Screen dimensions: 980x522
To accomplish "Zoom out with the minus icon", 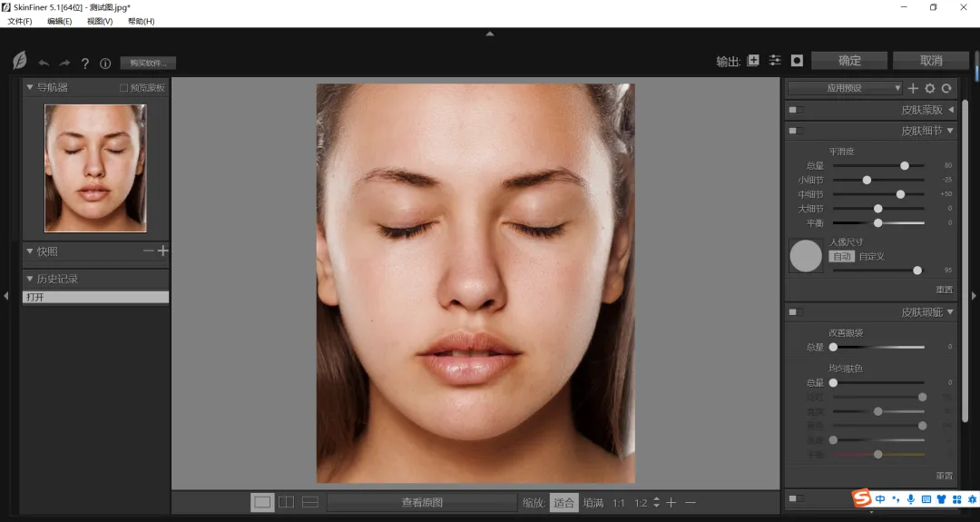I will [x=691, y=503].
